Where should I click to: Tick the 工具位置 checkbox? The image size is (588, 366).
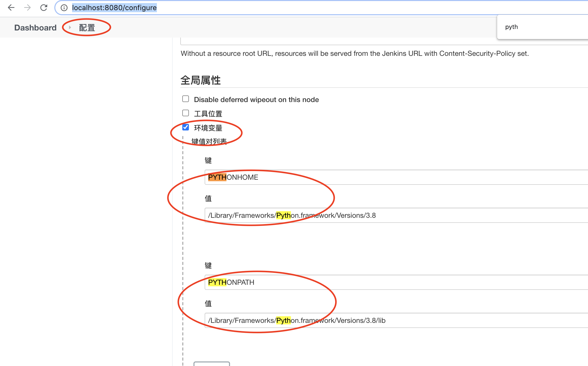[186, 113]
